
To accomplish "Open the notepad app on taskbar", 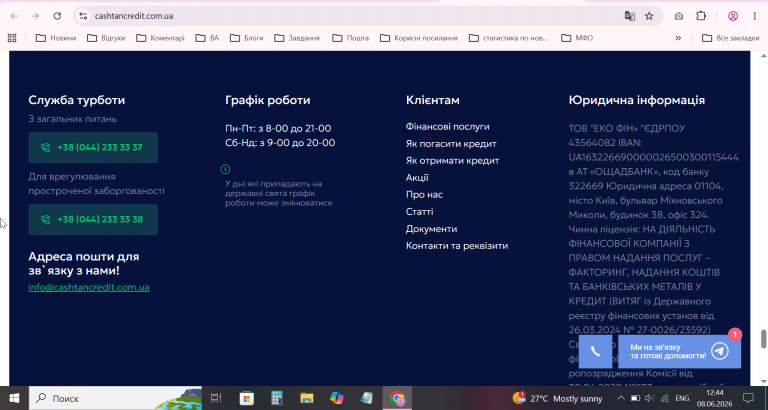I will coord(367,398).
